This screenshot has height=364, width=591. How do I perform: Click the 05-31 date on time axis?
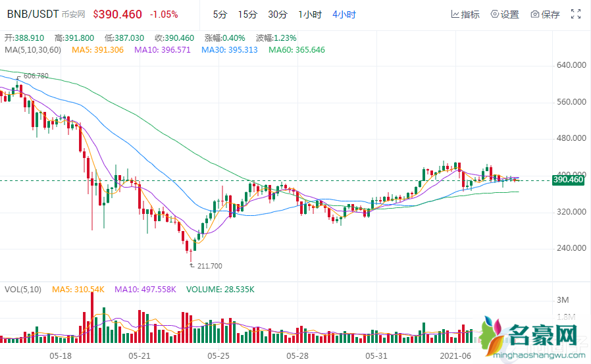(376, 355)
